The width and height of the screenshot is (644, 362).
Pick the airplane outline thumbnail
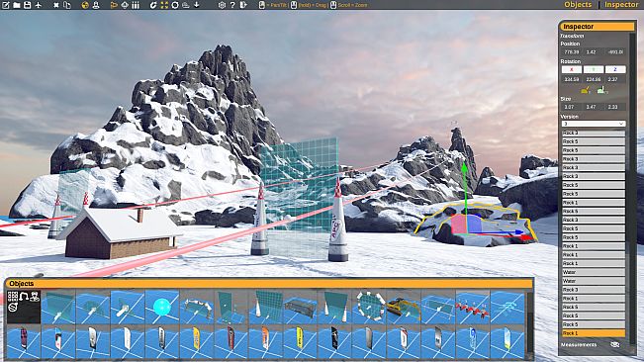(506, 307)
